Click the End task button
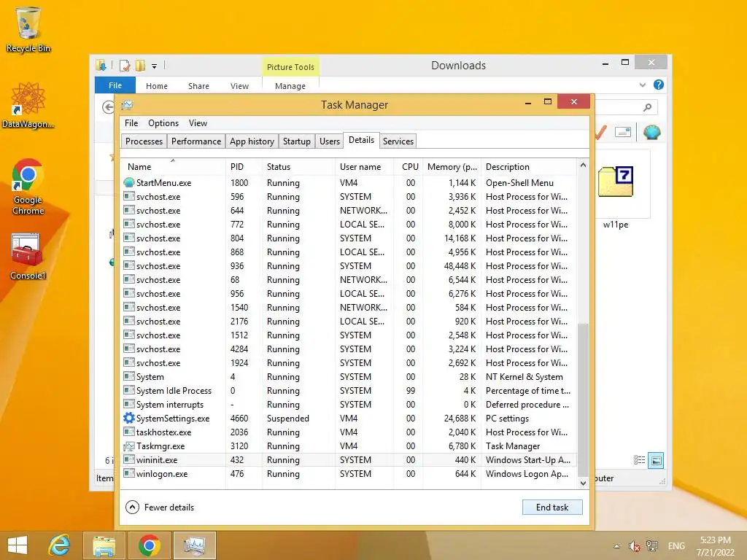This screenshot has width=747, height=560. tap(552, 507)
